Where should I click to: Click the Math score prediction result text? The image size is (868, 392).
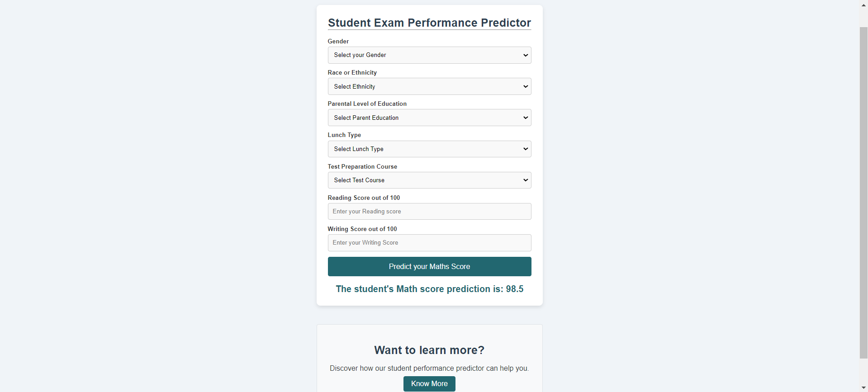(429, 289)
